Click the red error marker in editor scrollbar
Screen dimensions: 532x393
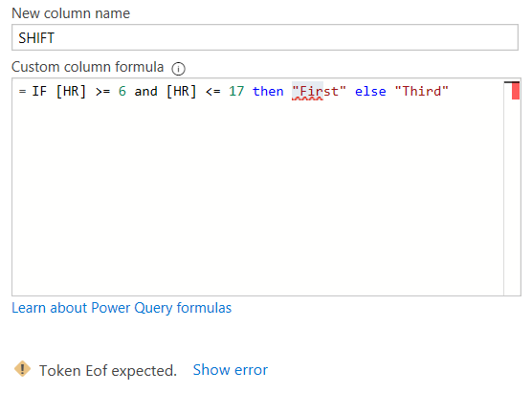click(x=516, y=92)
